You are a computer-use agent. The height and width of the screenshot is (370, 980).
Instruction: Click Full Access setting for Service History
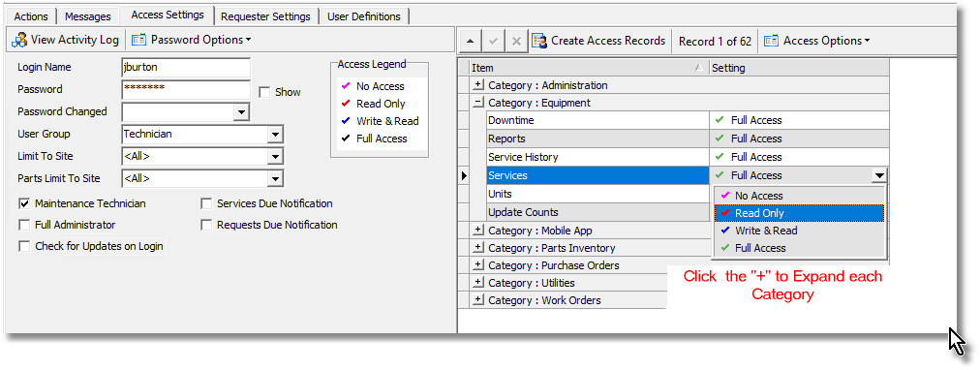pyautogui.click(x=799, y=157)
